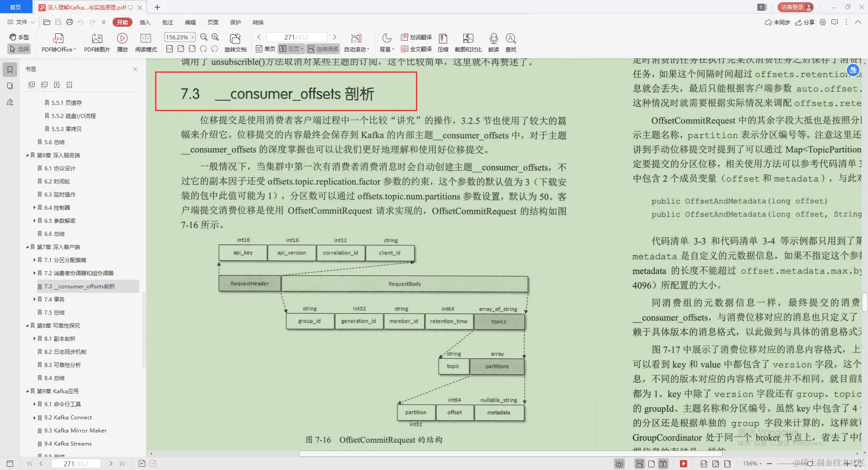Select the 手型 (hand) tool
The width and height of the screenshot is (868, 470).
[19, 37]
